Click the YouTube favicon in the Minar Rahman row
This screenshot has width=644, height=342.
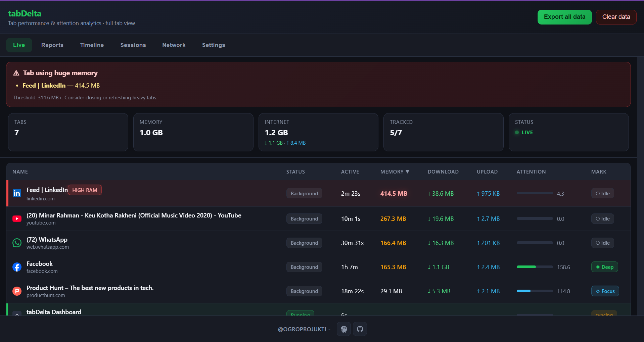[x=17, y=219]
